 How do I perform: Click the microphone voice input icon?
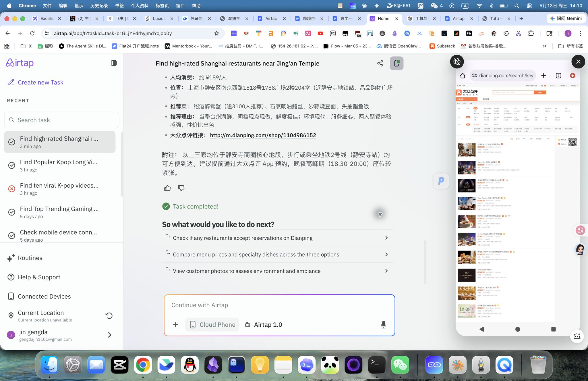click(x=383, y=325)
